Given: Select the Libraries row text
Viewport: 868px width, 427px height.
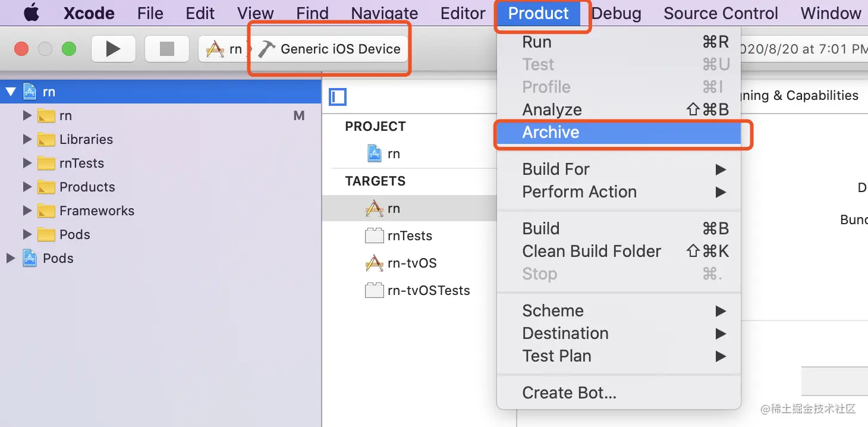Looking at the screenshot, I should coord(86,139).
